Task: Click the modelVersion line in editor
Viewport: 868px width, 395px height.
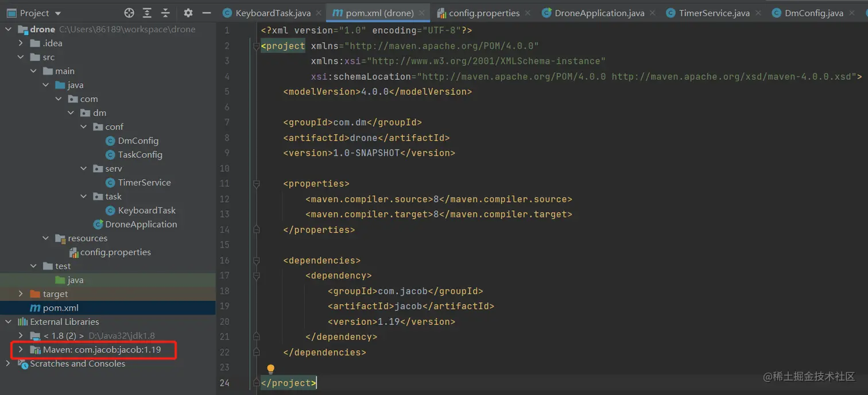Action: coord(377,92)
